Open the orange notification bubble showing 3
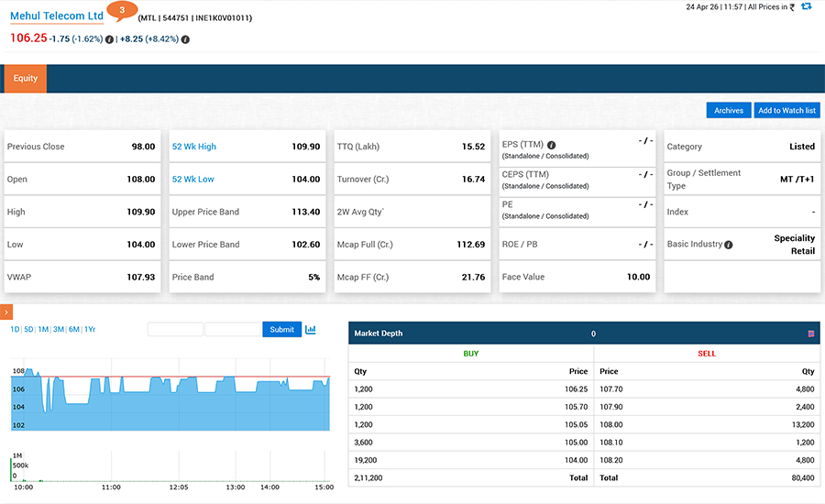Screen dimensions: 825x504 point(122,10)
